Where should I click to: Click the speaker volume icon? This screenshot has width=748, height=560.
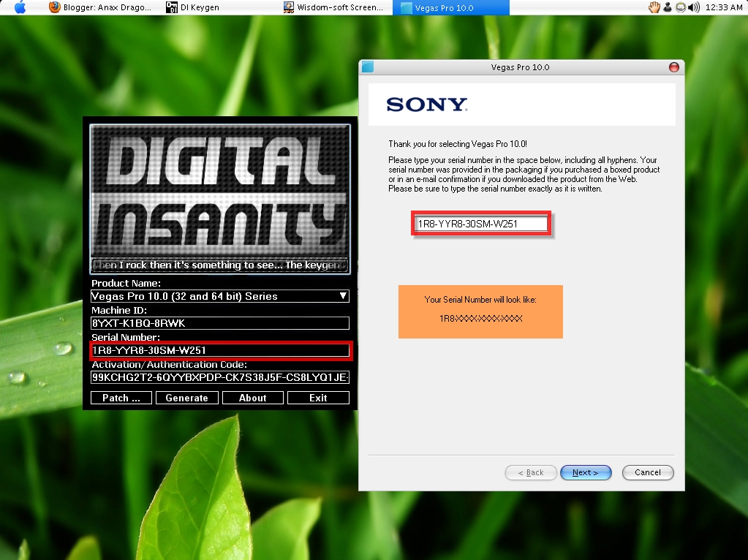pos(694,7)
